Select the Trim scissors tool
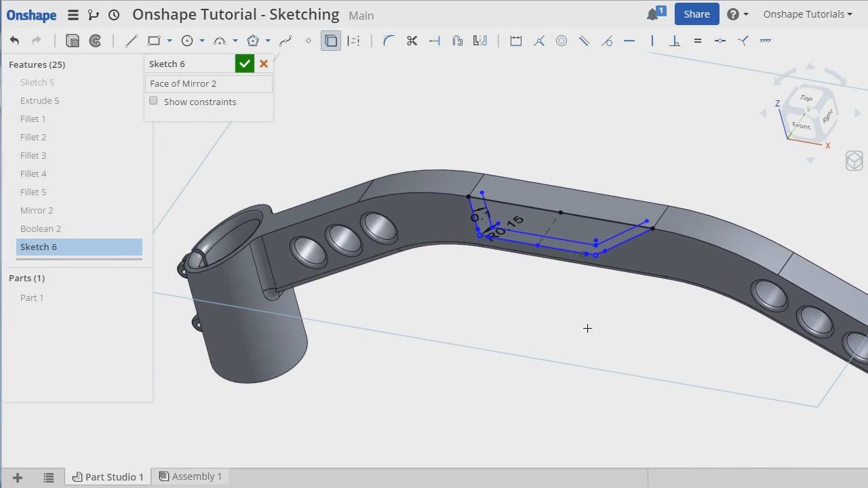 [x=412, y=41]
